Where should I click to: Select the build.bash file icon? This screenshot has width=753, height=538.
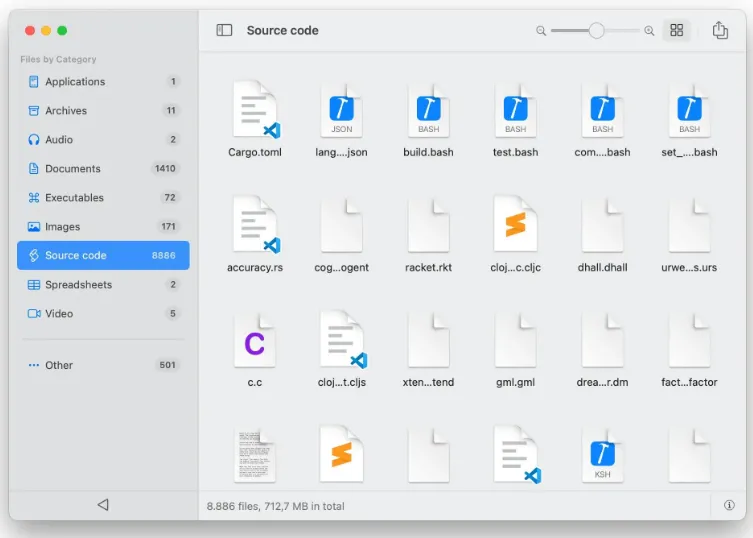click(428, 110)
